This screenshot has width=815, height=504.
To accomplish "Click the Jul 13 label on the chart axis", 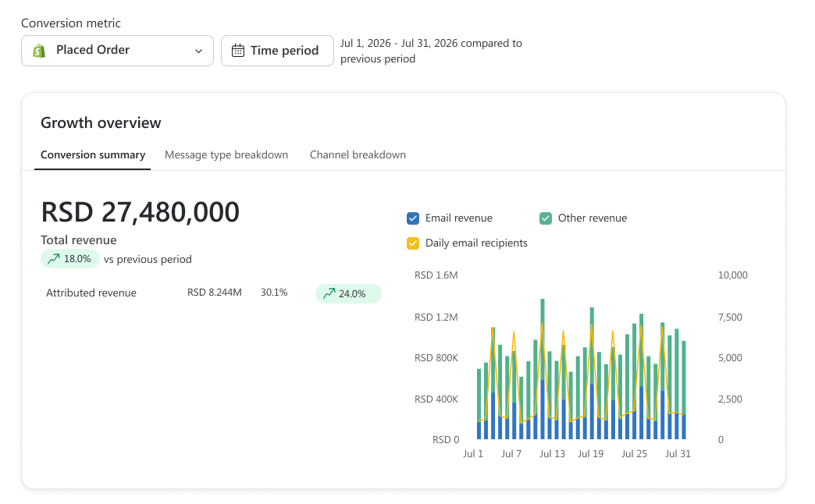I will (x=552, y=453).
